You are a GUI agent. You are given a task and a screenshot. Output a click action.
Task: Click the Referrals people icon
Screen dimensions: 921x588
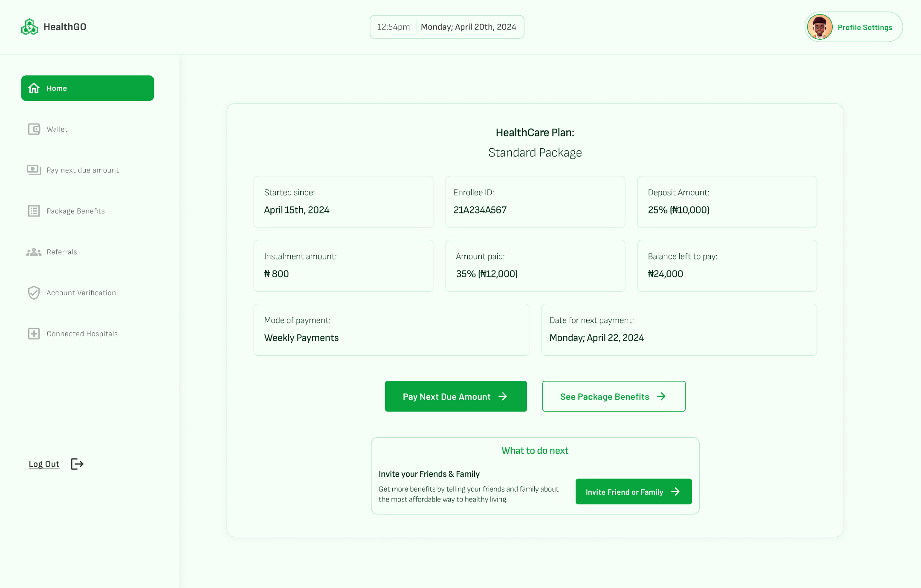(x=34, y=252)
